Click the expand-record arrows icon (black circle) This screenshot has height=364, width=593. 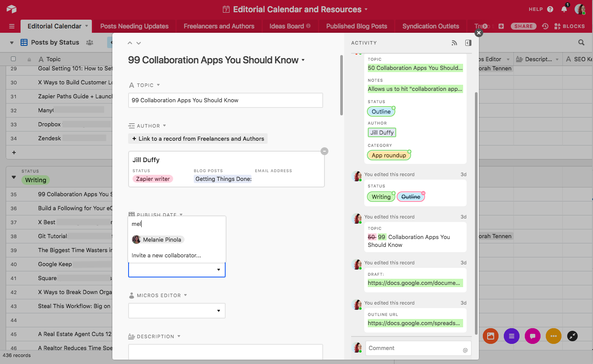pos(572,336)
